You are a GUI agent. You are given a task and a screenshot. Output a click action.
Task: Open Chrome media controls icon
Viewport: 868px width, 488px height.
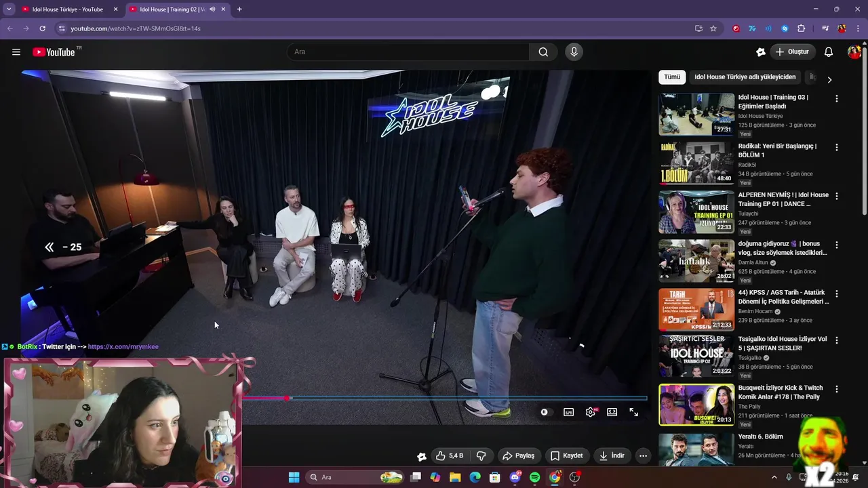(825, 28)
